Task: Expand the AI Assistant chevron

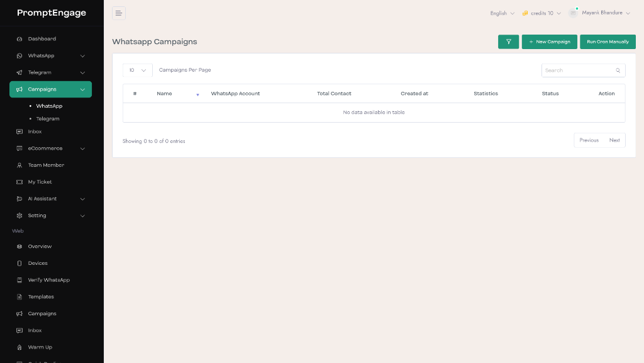Action: [x=82, y=199]
